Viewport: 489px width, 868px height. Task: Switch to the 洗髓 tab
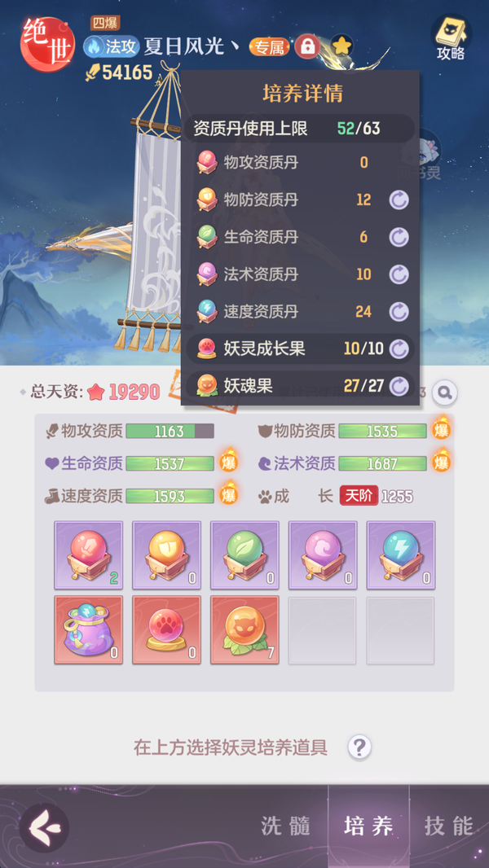286,826
